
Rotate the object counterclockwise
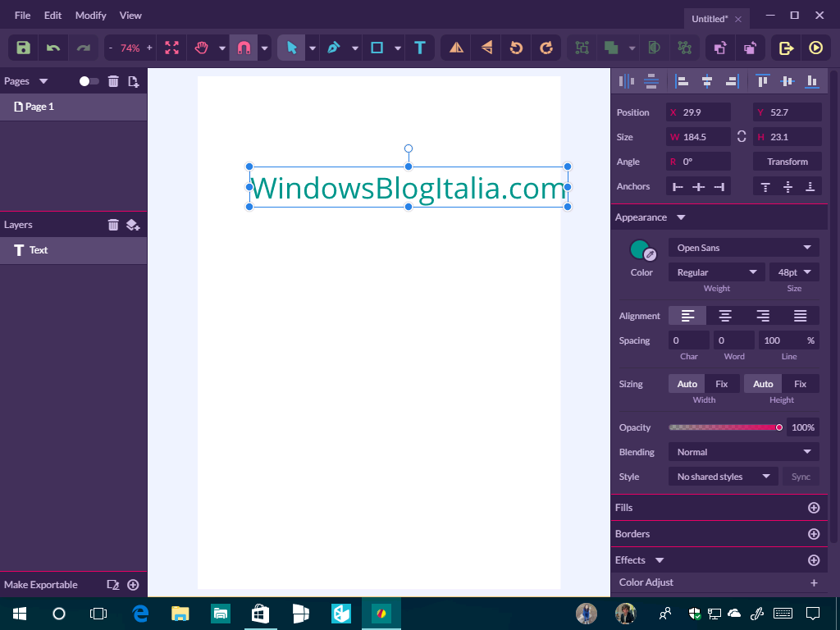click(x=516, y=48)
